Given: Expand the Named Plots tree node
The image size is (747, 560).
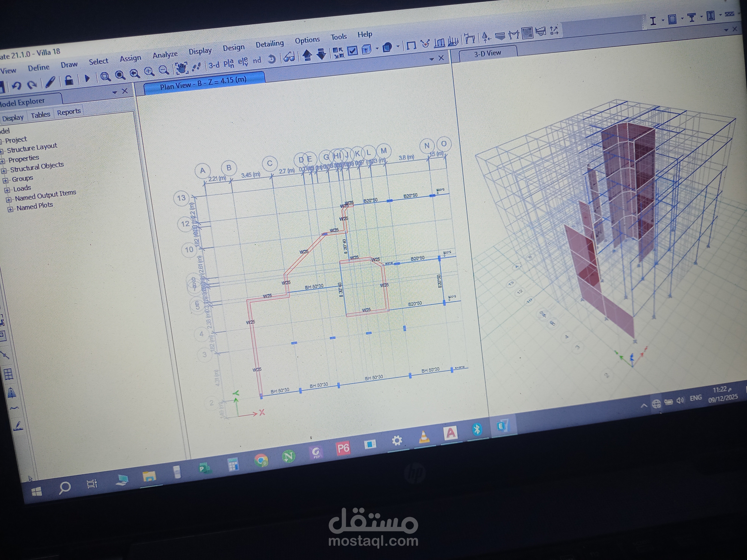Looking at the screenshot, I should click(x=10, y=209).
